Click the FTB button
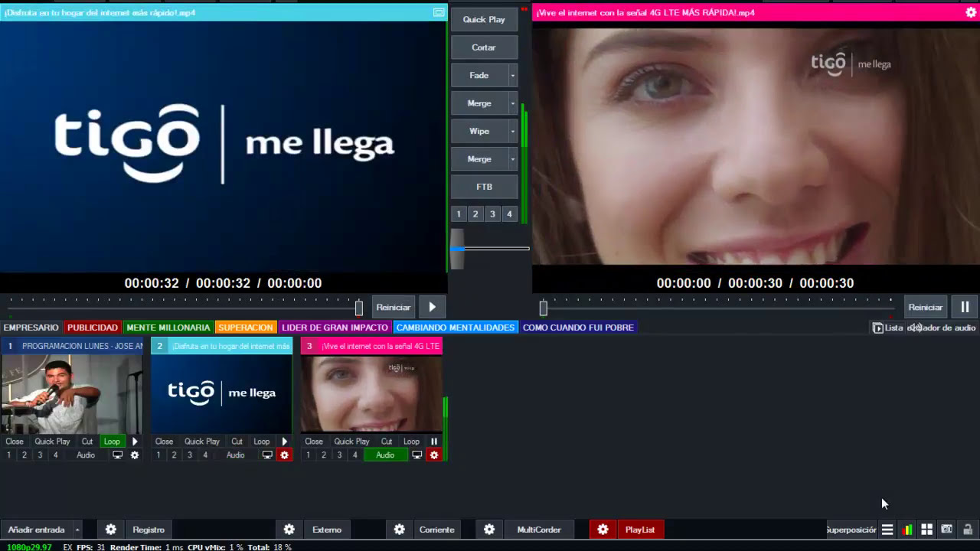 pos(484,187)
